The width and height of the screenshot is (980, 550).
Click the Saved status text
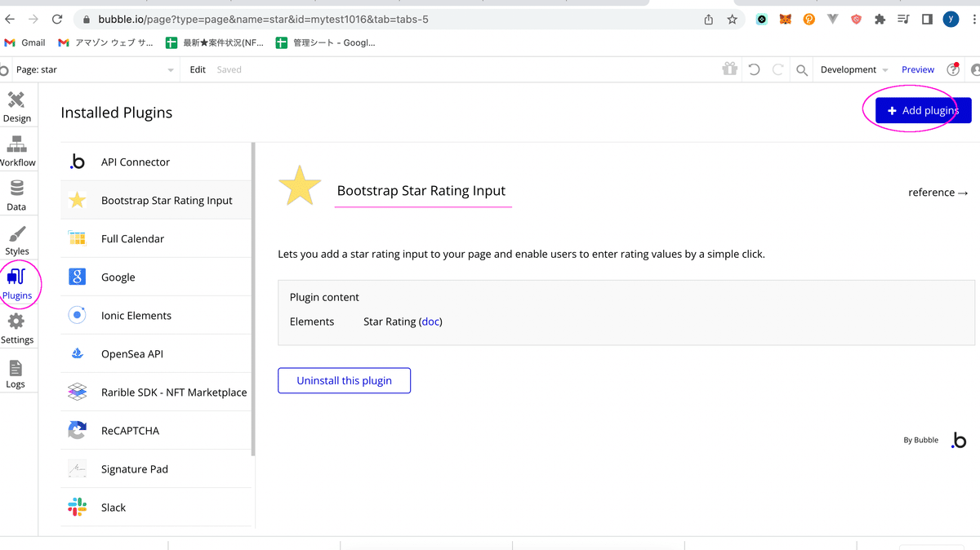click(x=229, y=70)
